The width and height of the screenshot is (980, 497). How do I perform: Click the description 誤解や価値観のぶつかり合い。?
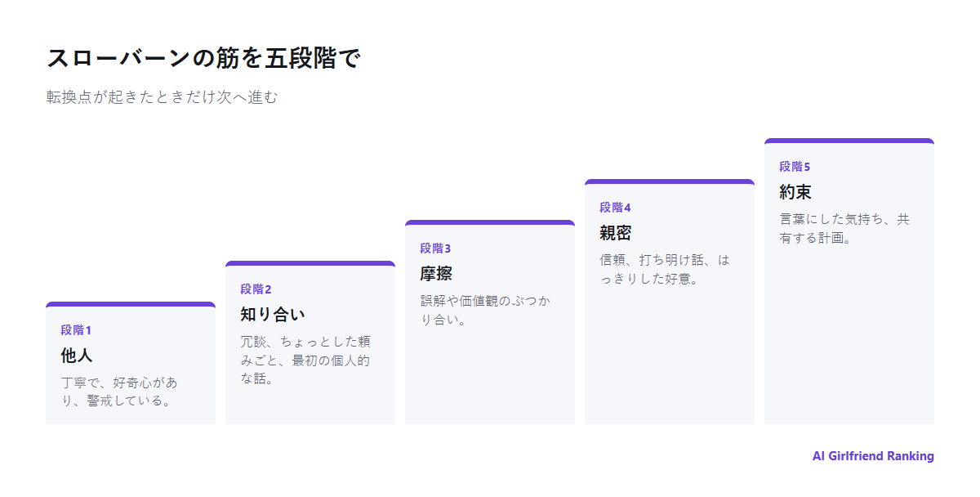coord(485,310)
